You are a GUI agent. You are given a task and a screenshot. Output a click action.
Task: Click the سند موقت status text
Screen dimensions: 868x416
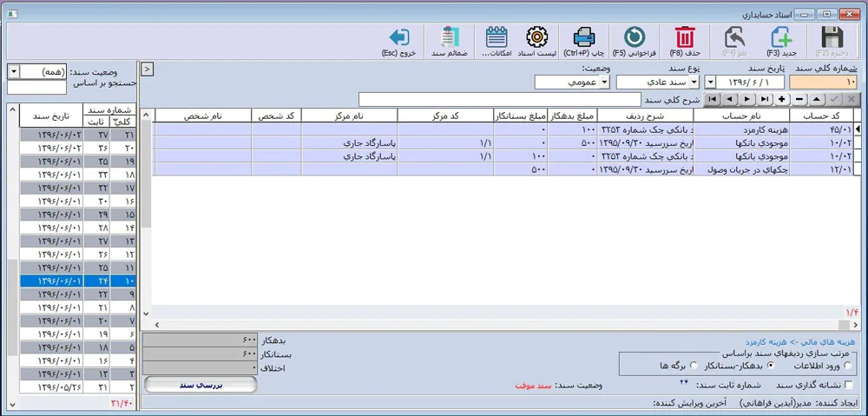tap(534, 385)
